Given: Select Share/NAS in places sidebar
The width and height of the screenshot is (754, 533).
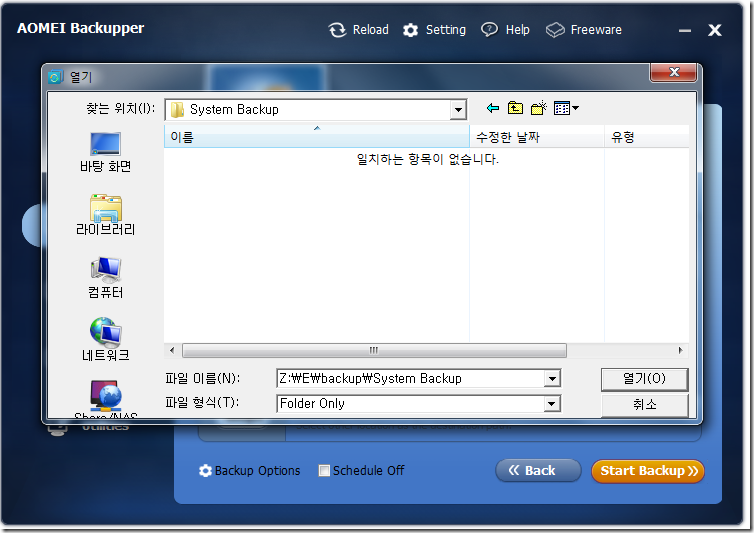Looking at the screenshot, I should [x=105, y=399].
